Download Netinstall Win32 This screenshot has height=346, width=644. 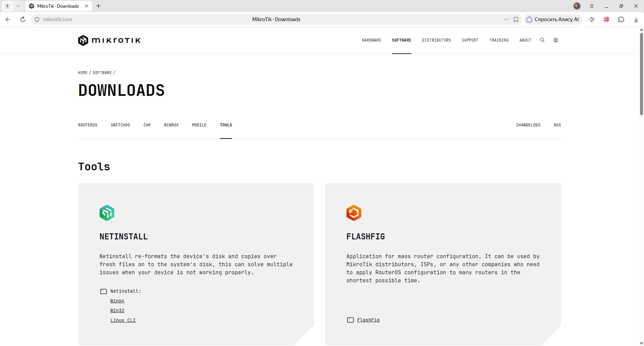click(117, 311)
